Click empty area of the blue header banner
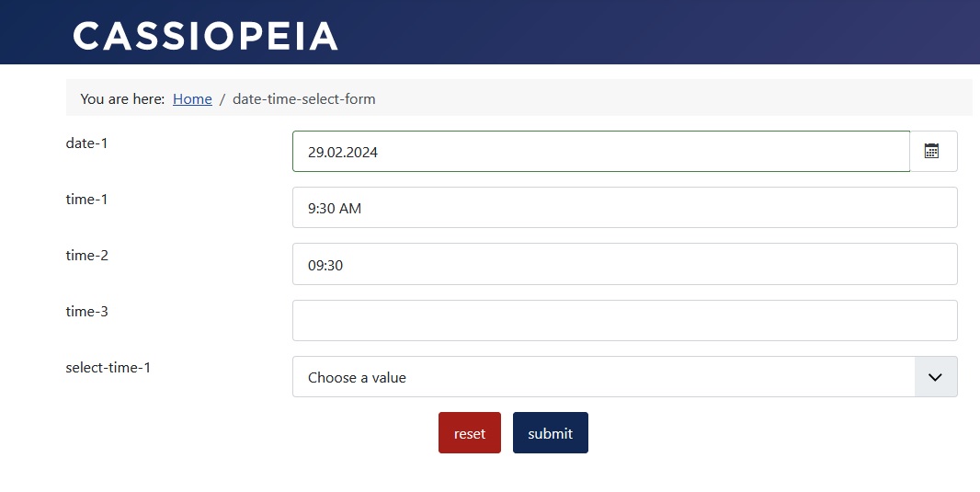Screen dimensions: 980x492 (x=644, y=32)
